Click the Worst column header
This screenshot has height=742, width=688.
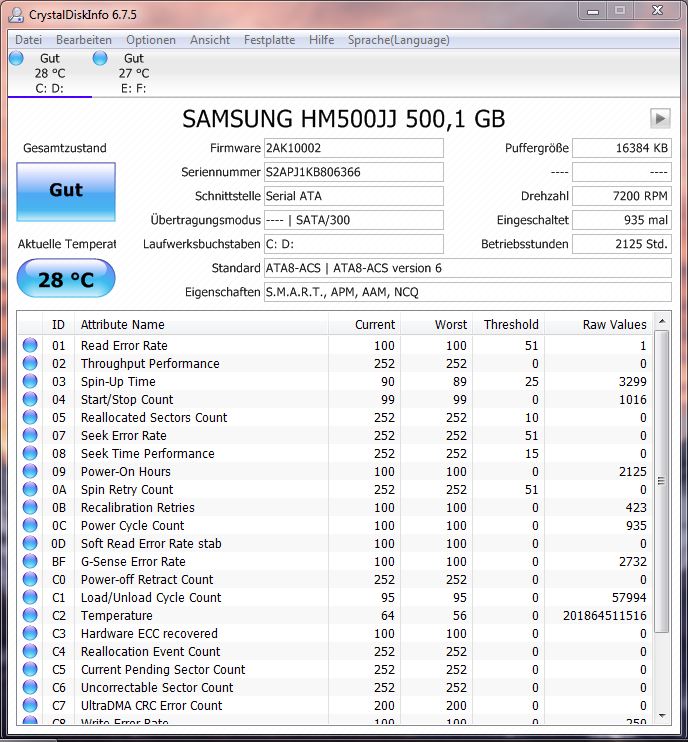[436, 325]
